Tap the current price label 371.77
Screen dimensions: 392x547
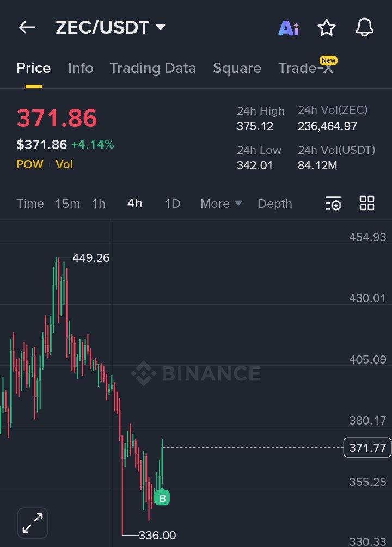[367, 447]
